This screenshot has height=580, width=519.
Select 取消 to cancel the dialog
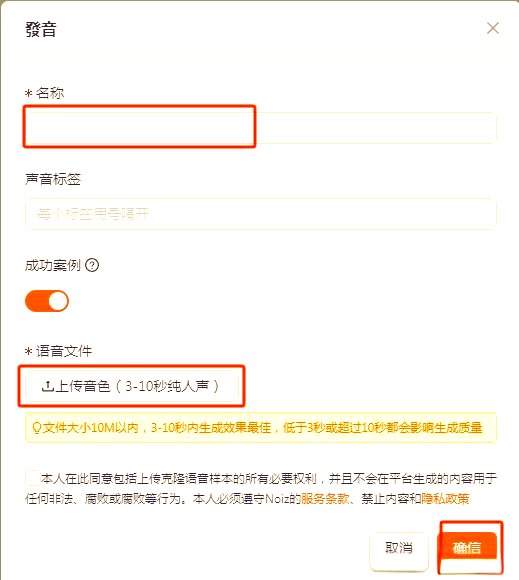tap(399, 547)
